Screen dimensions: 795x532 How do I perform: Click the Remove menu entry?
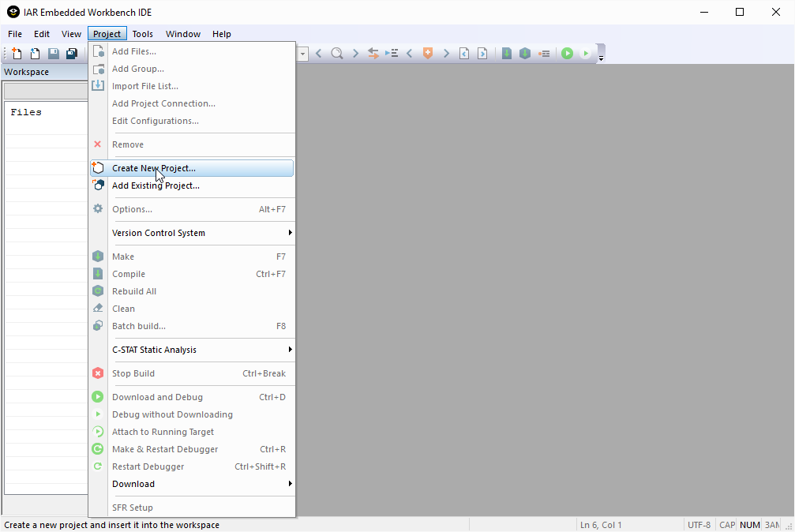pyautogui.click(x=192, y=144)
